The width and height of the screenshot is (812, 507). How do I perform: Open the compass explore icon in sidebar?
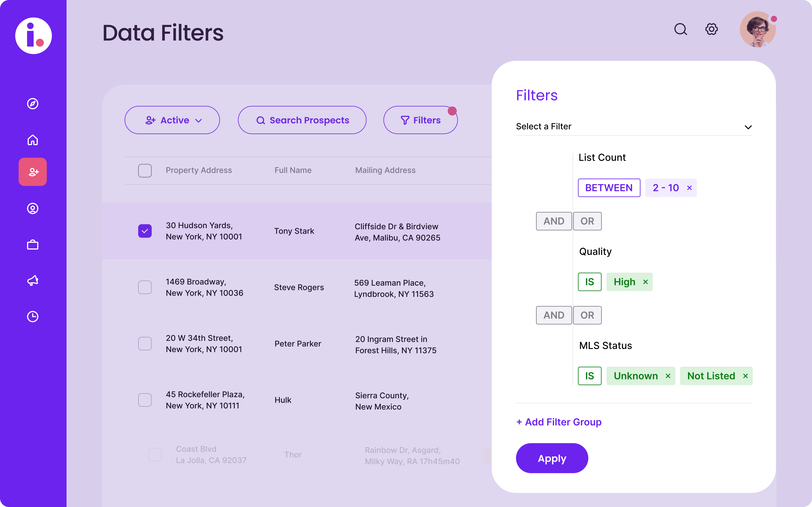pyautogui.click(x=33, y=104)
